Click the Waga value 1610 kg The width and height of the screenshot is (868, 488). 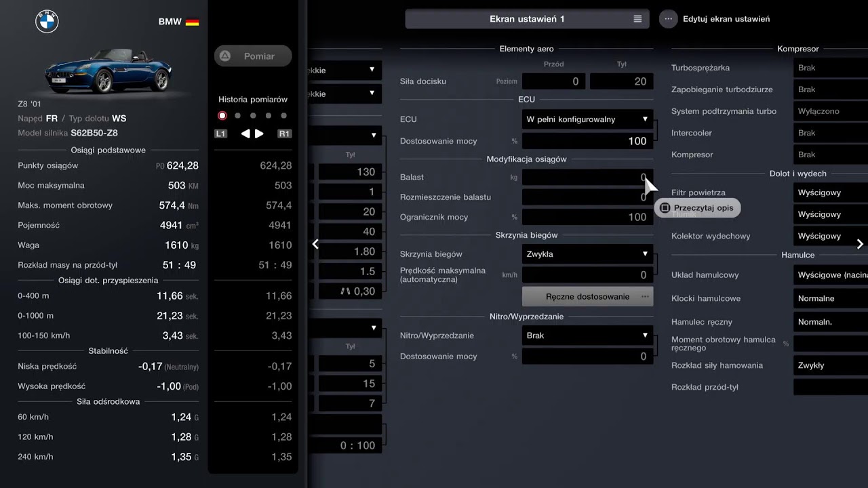182,245
